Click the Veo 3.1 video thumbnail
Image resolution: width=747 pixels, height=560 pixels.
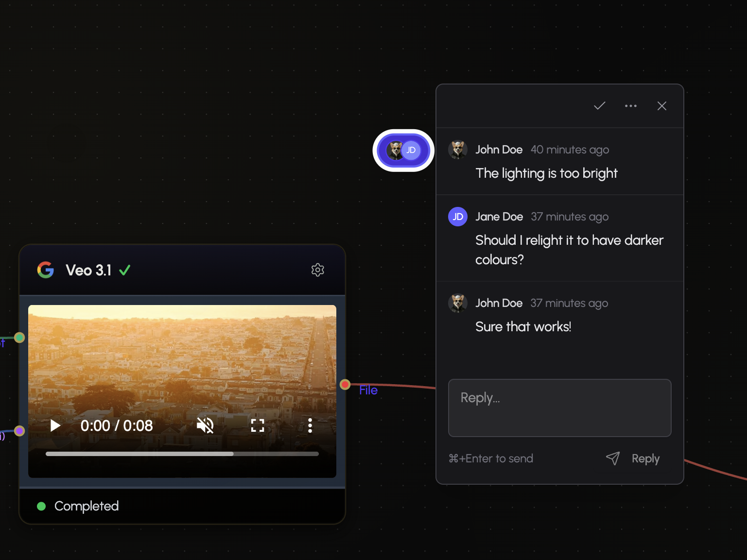coord(182,359)
